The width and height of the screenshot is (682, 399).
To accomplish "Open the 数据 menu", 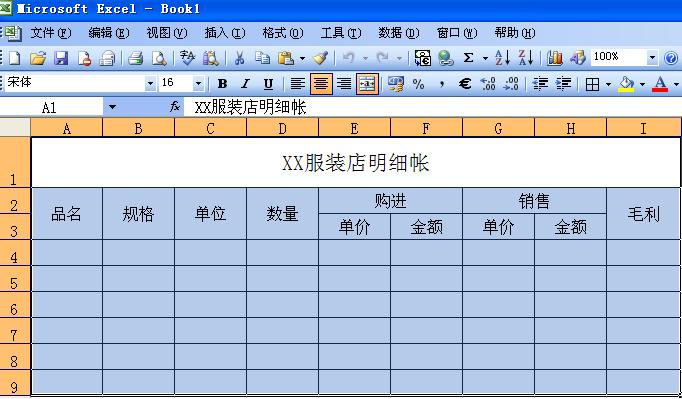I will click(x=399, y=33).
